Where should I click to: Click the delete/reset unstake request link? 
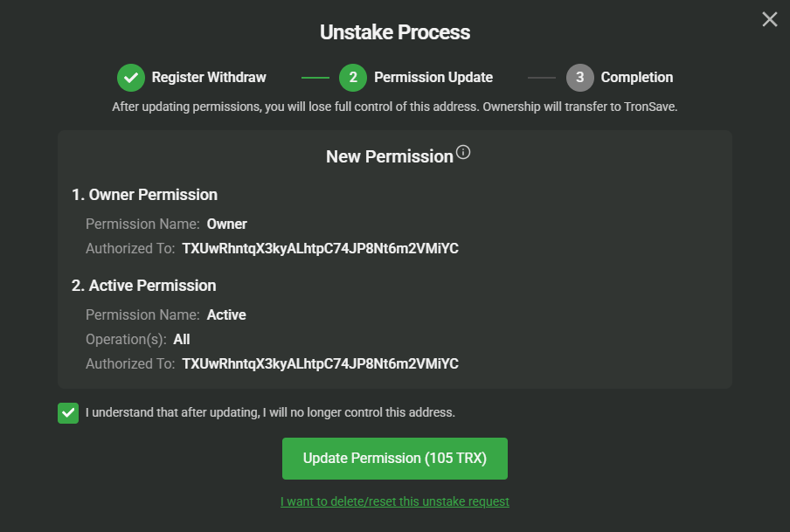pyautogui.click(x=395, y=501)
